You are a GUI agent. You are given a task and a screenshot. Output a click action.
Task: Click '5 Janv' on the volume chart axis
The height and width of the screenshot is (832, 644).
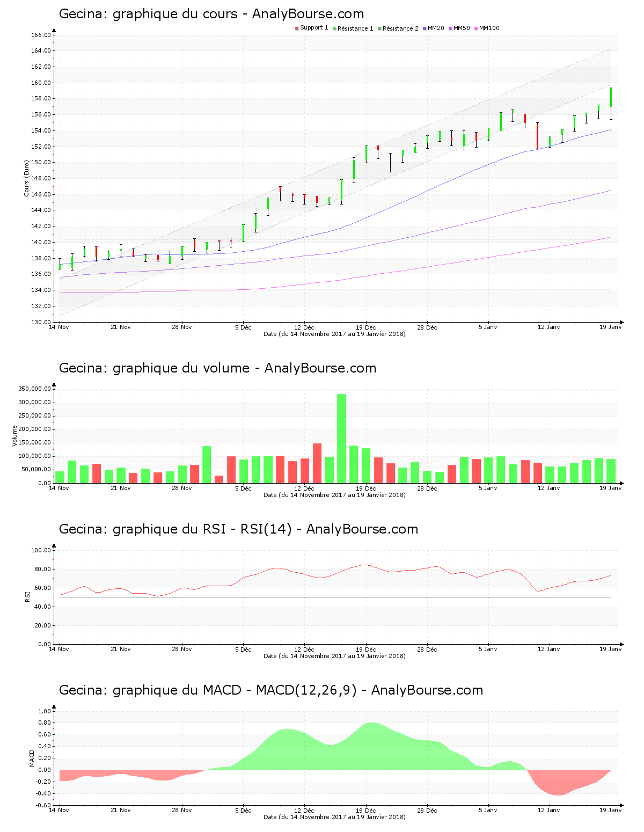tap(488, 488)
